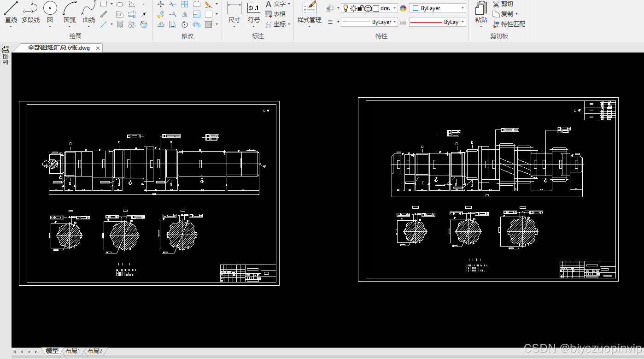Toggle layer on/off lightbulb icon
The width and height of the screenshot is (644, 359).
tap(345, 8)
